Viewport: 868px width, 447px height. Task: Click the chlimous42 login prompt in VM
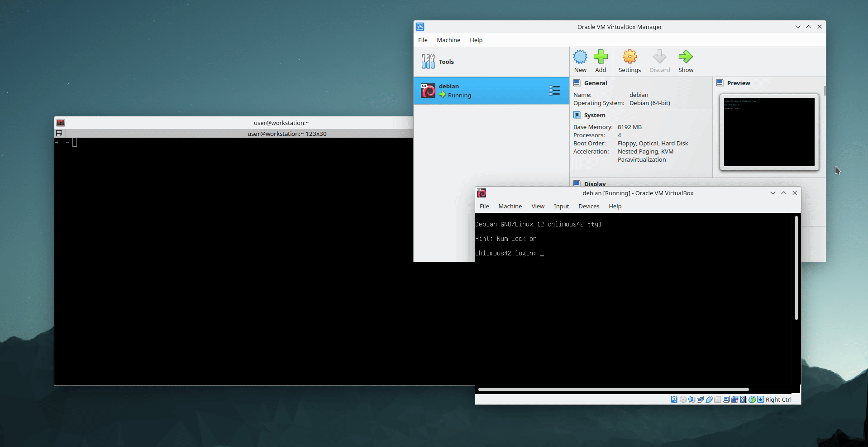pos(506,253)
